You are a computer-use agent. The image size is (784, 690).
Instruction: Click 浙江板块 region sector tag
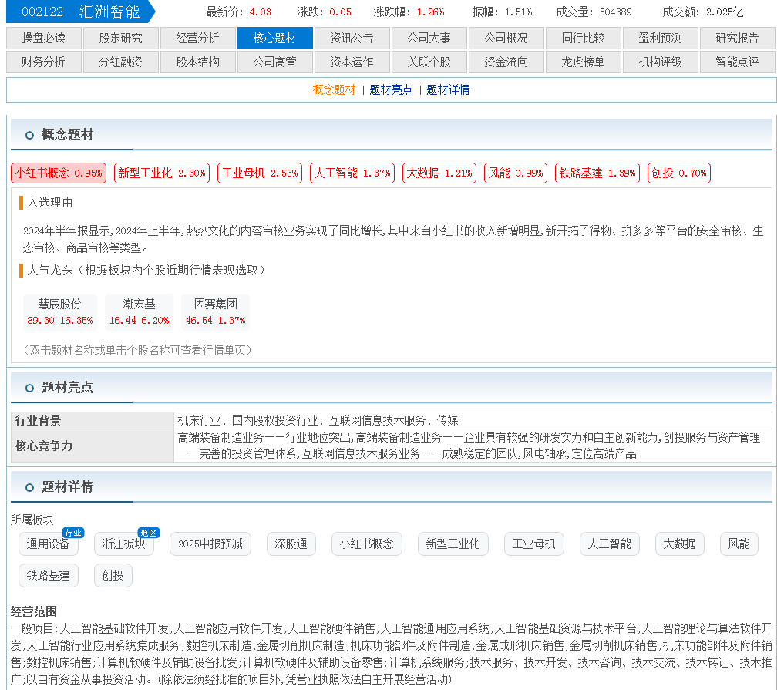pyautogui.click(x=124, y=544)
